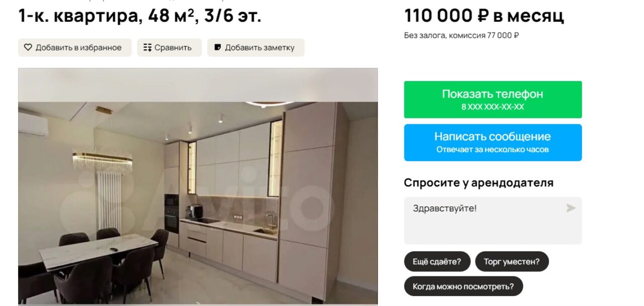Pick the 'Ещё сдаёте?' quick question chip
644x306 pixels.
point(437,261)
